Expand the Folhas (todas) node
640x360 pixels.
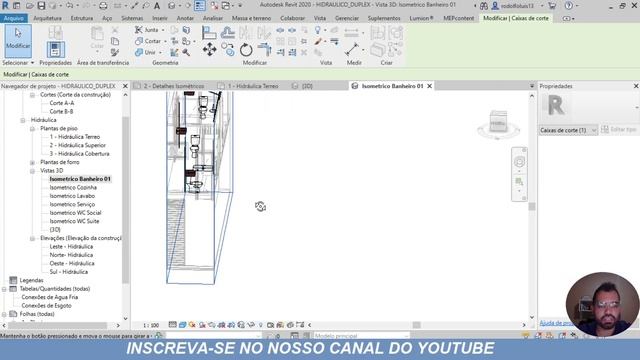(x=4, y=314)
